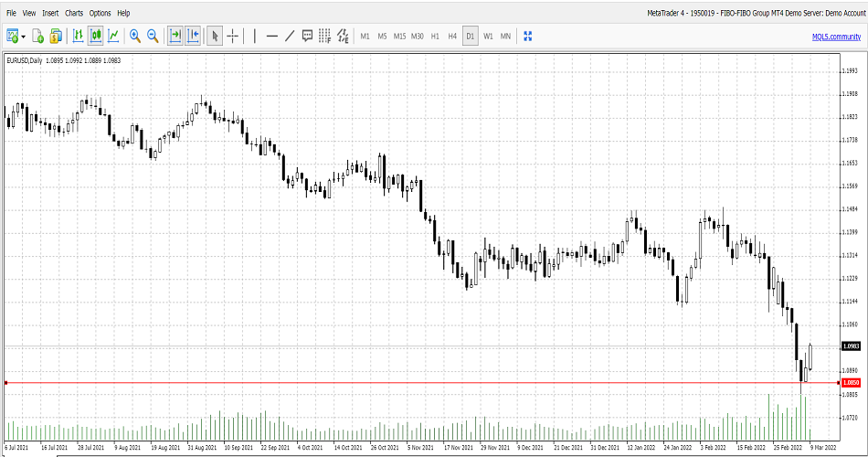
Task: Click the red 1.0850 price level label
Action: (x=852, y=382)
